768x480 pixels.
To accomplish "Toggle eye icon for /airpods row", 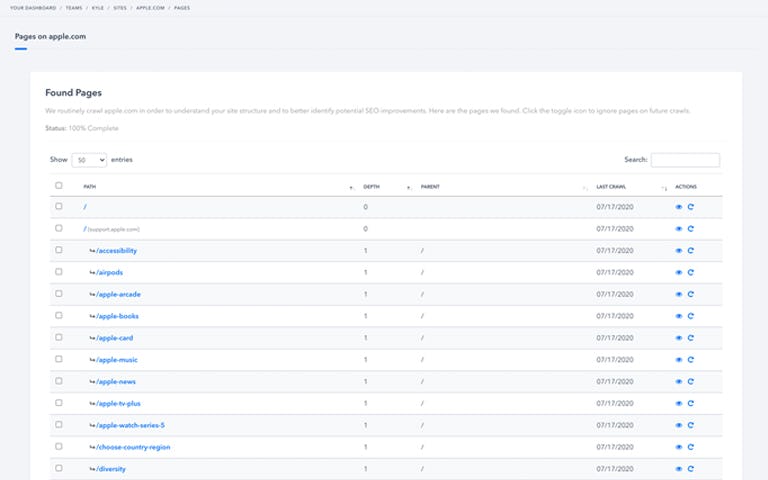I will (x=679, y=273).
